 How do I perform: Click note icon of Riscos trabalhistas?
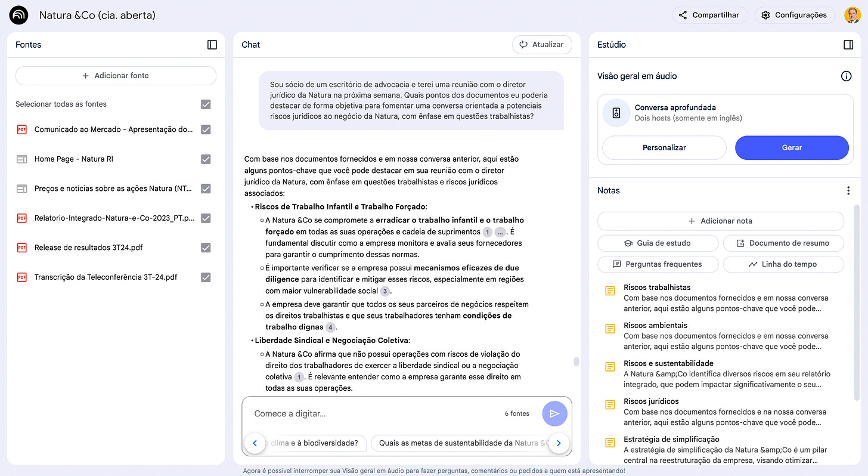coord(610,290)
